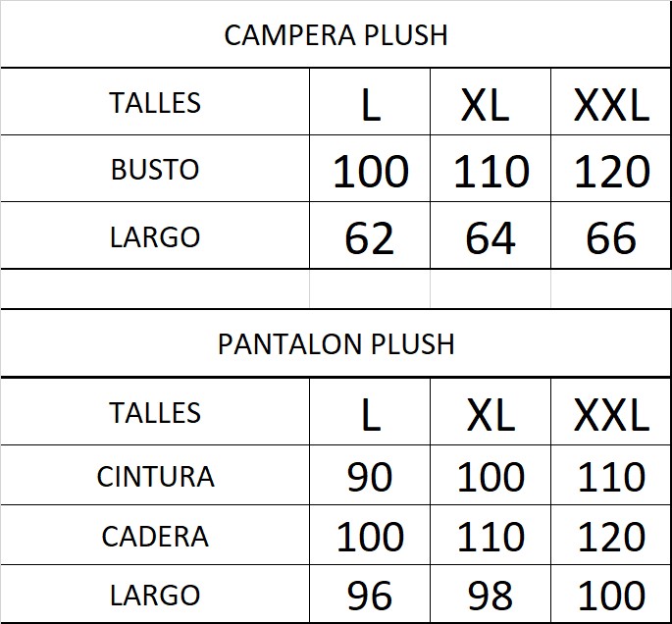672x624 pixels.
Task: Select the cadera value for XL
Action: 490,538
